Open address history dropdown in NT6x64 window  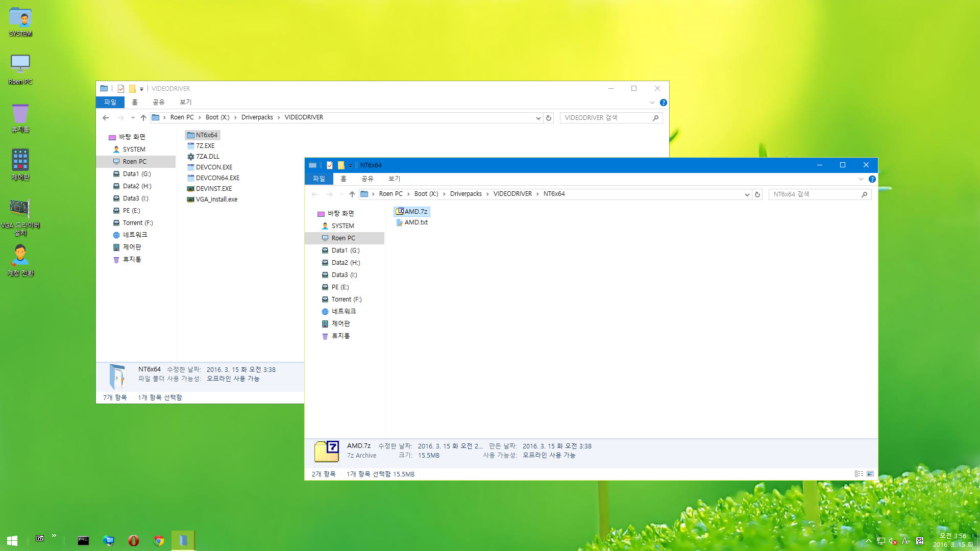[747, 194]
